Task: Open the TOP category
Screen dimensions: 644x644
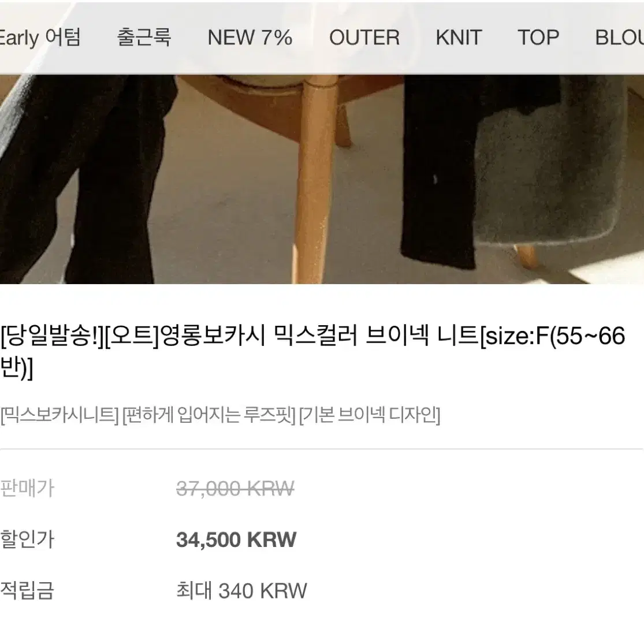Action: [x=538, y=38]
